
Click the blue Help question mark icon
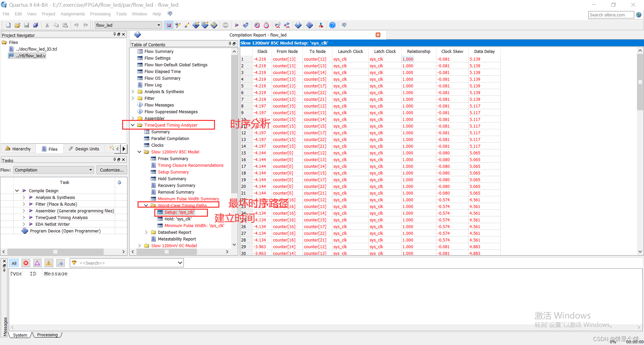point(332,25)
